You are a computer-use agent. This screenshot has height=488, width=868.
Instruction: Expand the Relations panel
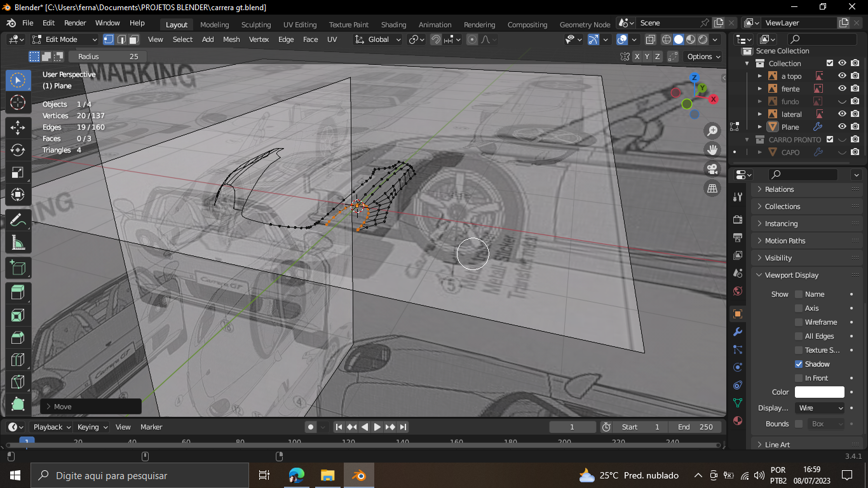[780, 189]
